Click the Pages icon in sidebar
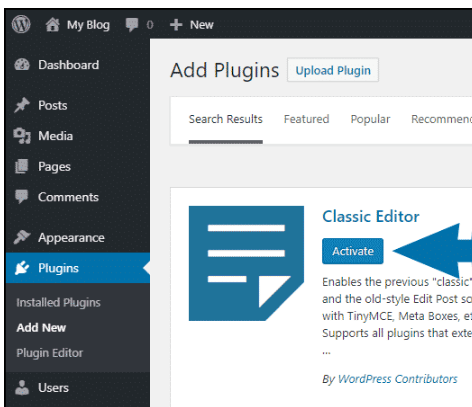472x407 pixels. coord(22,166)
